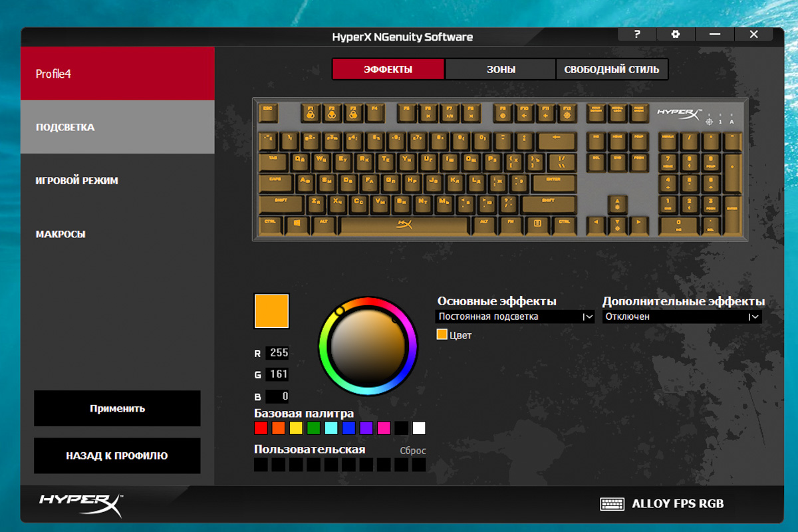Click the game mode indicator icon on keyboard
This screenshot has height=532, width=798.
pos(709,122)
